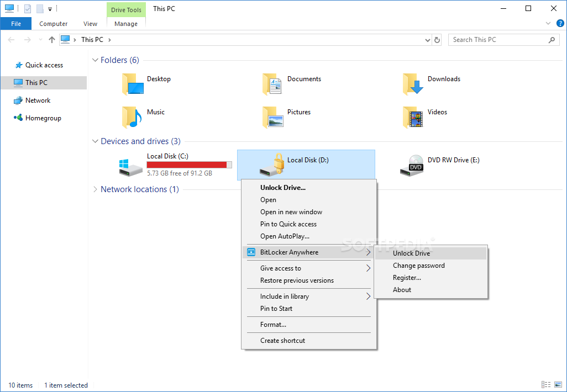
Task: Expand the Give access to submenu arrow
Action: pyautogui.click(x=369, y=268)
